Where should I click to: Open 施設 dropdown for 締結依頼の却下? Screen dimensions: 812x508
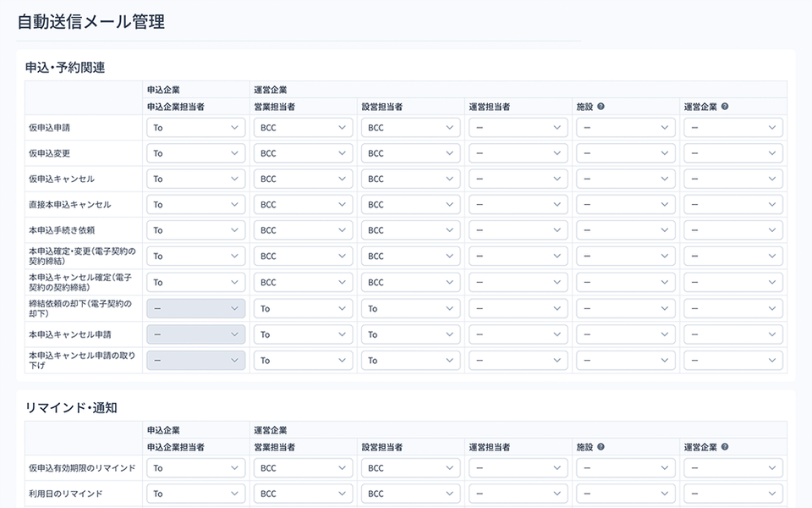[x=626, y=308]
